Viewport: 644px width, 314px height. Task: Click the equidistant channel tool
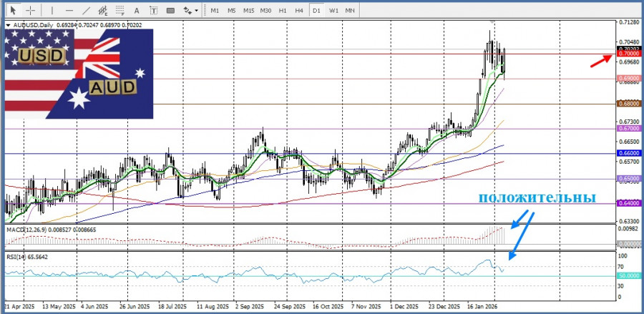coord(104,11)
